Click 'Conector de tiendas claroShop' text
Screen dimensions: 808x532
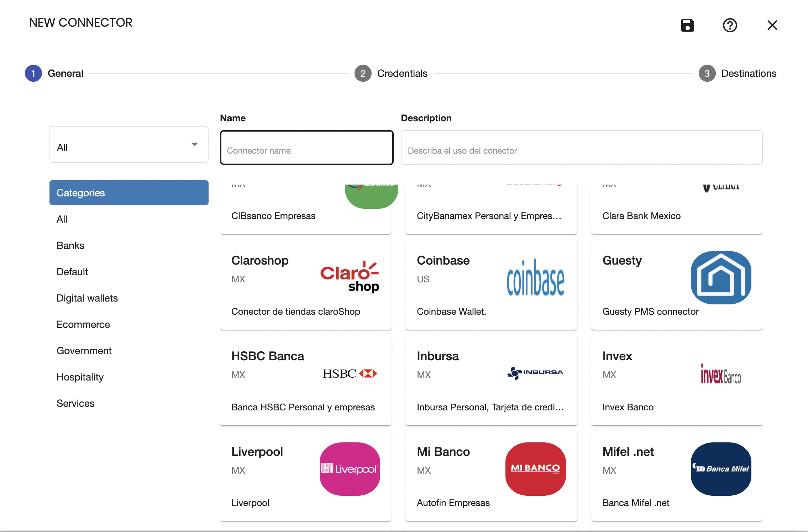[296, 312]
